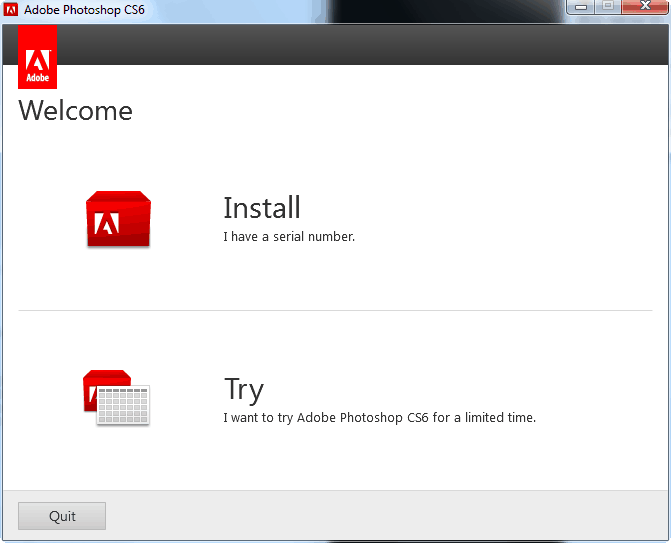Select the Install heading
Screen dimensions: 671x543
point(262,208)
